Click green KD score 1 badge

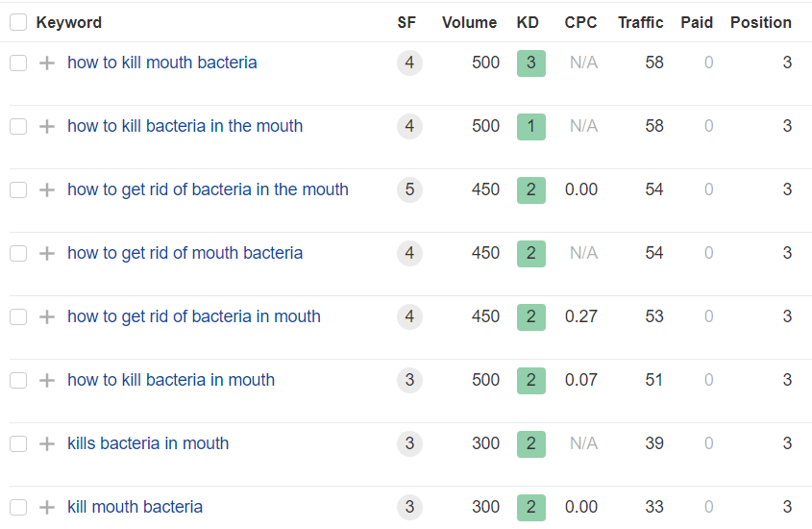point(530,127)
